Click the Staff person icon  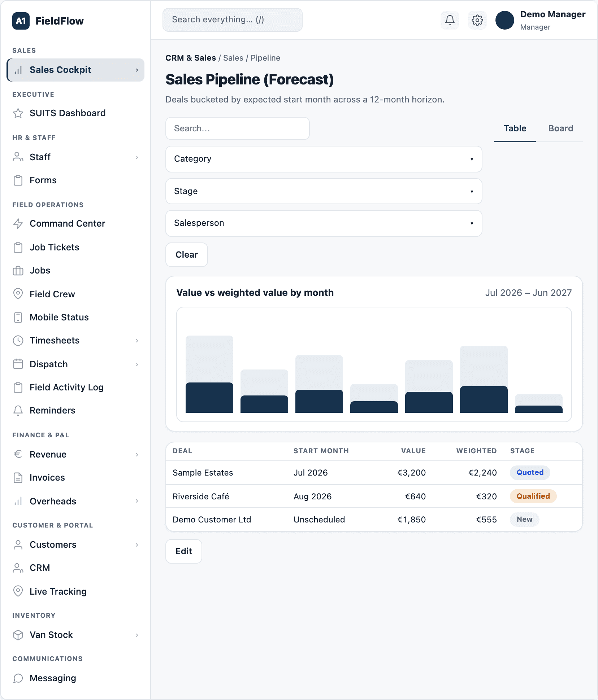[x=18, y=157]
